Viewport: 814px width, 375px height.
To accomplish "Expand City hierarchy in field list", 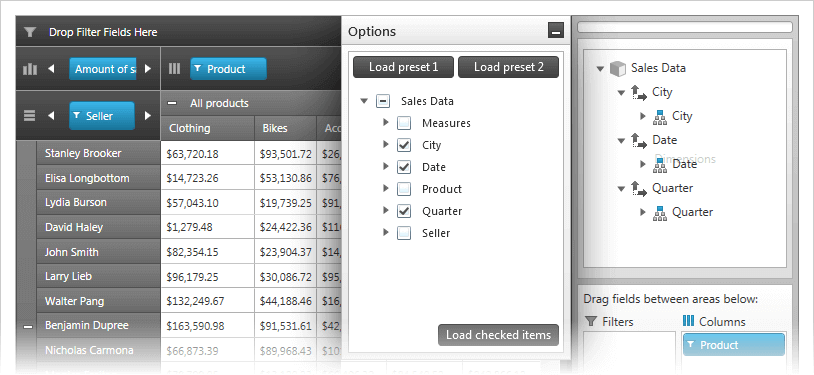I will (643, 116).
